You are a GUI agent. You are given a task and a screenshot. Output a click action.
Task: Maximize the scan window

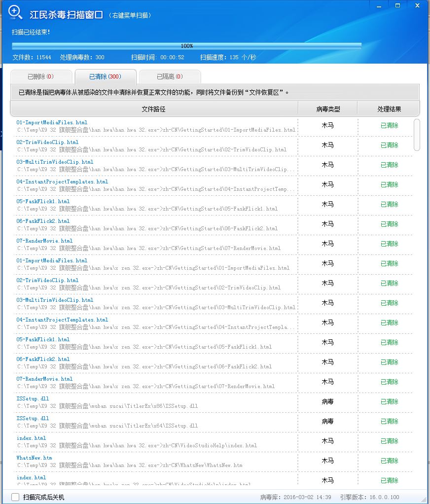coord(397,5)
